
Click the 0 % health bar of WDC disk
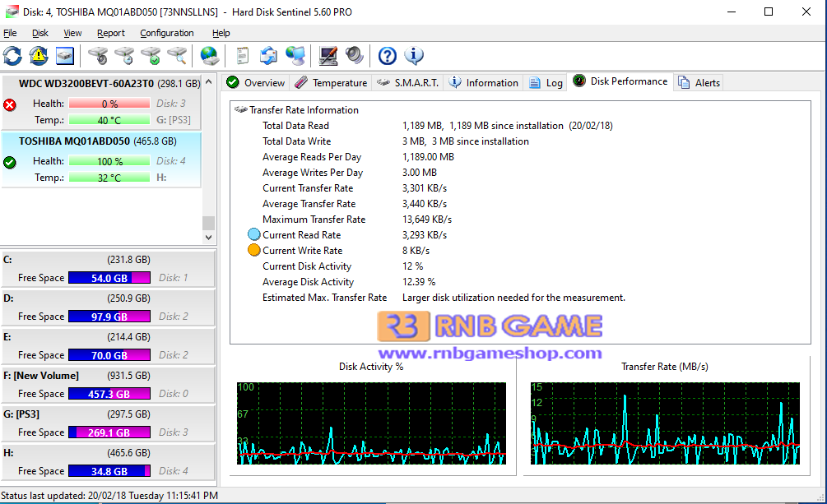point(109,104)
